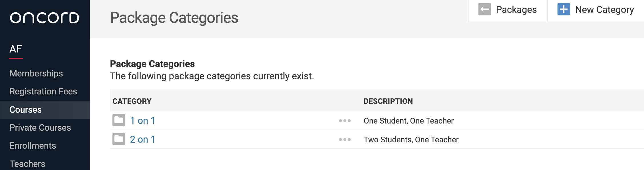Go to Memberships in the sidebar

click(x=36, y=73)
